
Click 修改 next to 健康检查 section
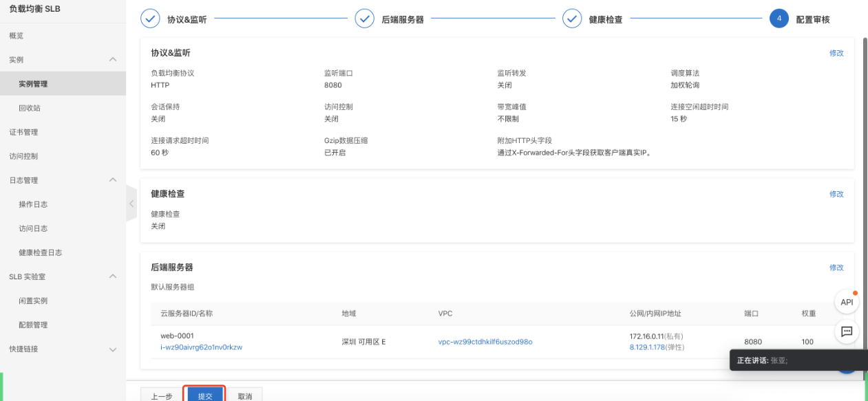pos(836,194)
